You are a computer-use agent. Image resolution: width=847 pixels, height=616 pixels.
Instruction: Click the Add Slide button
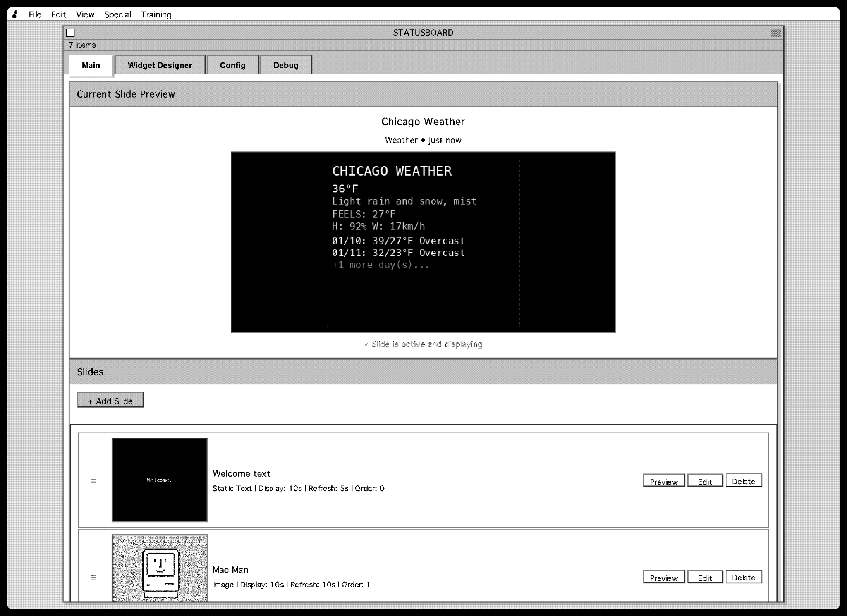pos(110,400)
